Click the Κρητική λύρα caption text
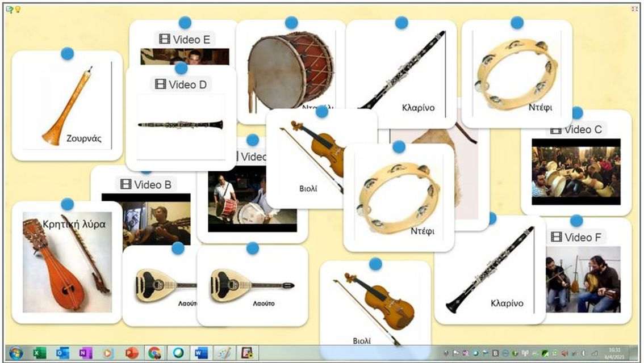Screen dimensions: 644x363 pyautogui.click(x=74, y=224)
